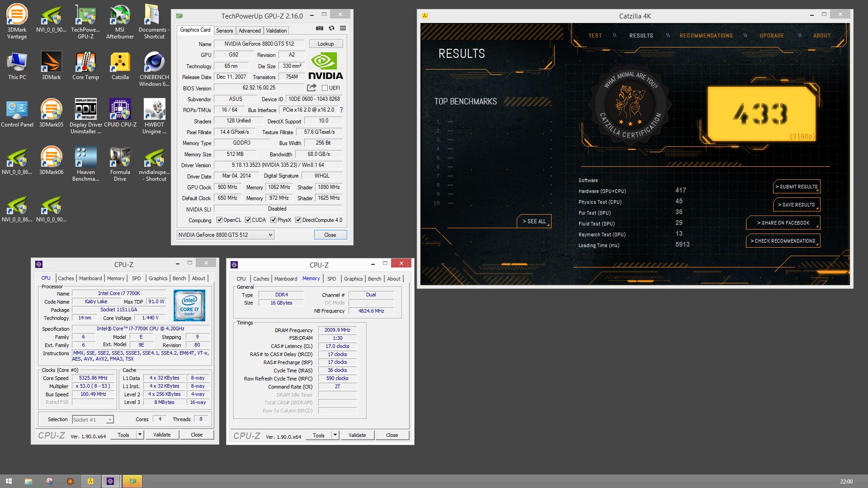Open the CINEBENCH Windows desktop icon
Viewport: 868px width, 488px height.
154,69
